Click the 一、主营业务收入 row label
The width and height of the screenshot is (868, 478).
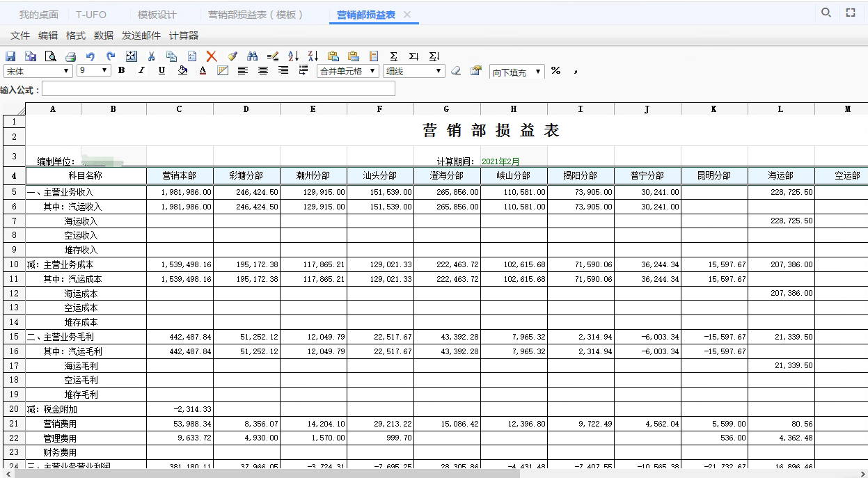click(x=60, y=192)
